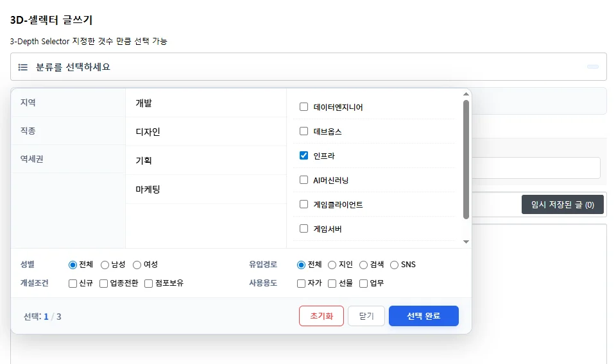Image resolution: width=616 pixels, height=364 pixels.
Task: Check the AI머신러닝 checkbox
Action: tap(304, 179)
